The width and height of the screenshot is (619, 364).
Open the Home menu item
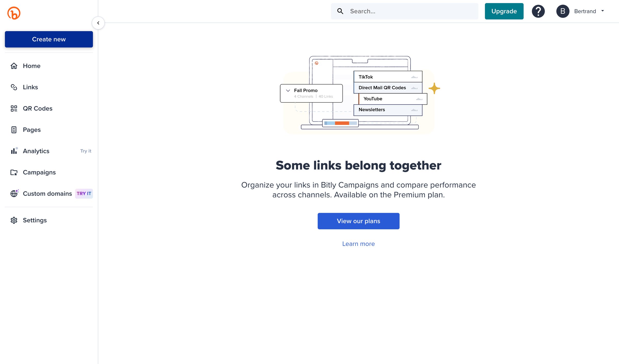click(x=49, y=66)
